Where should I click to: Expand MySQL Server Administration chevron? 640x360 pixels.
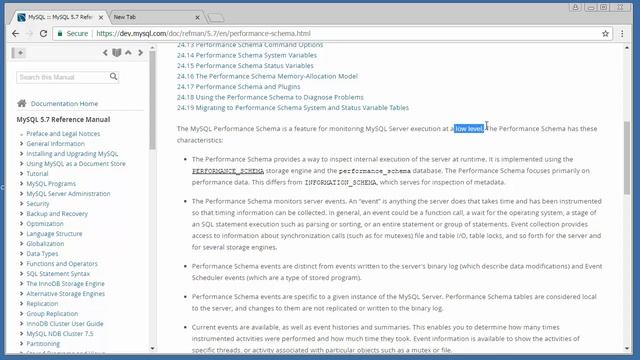click(x=21, y=193)
